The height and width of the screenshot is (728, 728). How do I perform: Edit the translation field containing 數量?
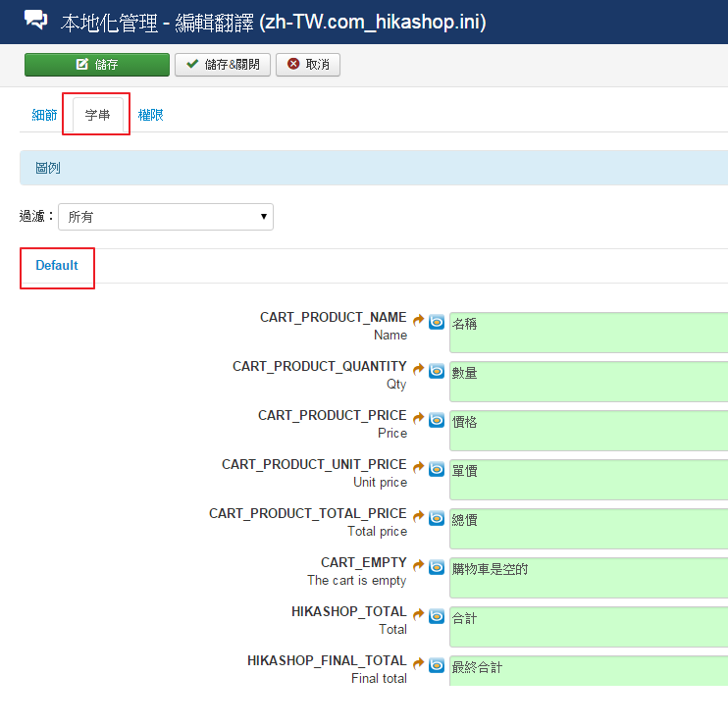(x=589, y=382)
